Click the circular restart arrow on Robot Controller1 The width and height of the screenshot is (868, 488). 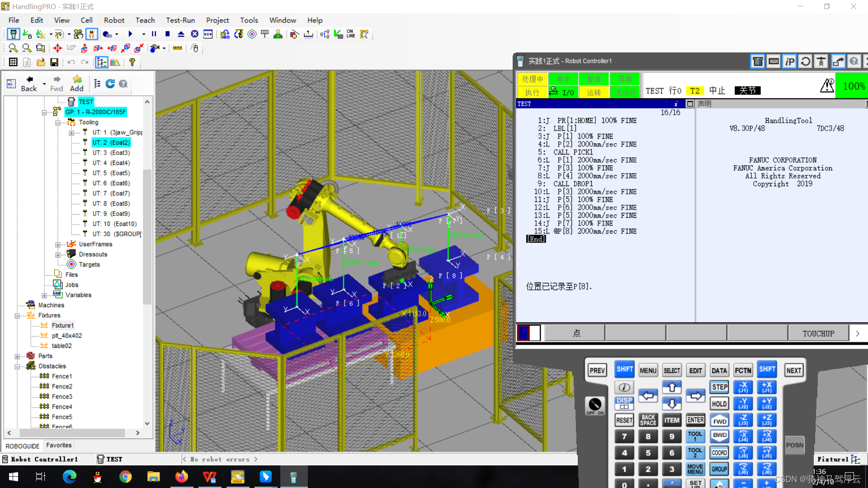click(806, 61)
